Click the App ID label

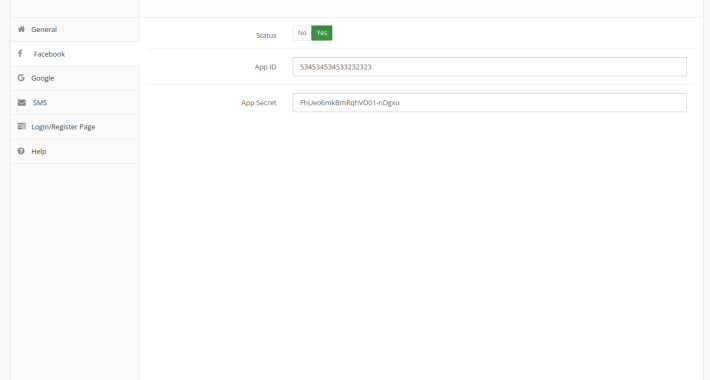pos(265,67)
